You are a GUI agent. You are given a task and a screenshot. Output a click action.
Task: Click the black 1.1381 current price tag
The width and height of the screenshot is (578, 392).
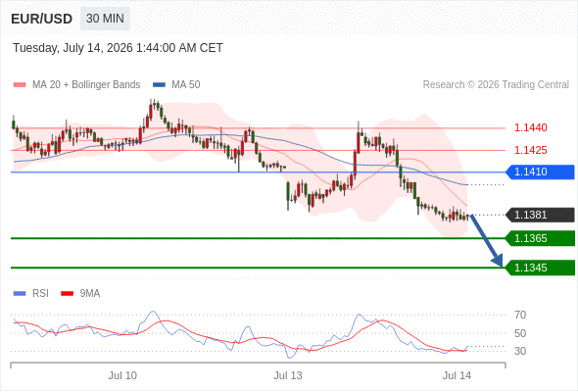pos(540,215)
